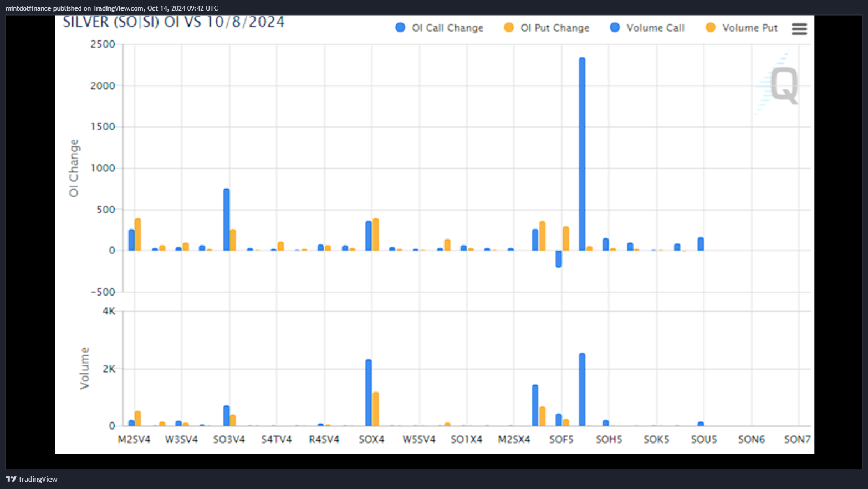The image size is (868, 489).
Task: Click the SOK5 axis label
Action: (656, 439)
